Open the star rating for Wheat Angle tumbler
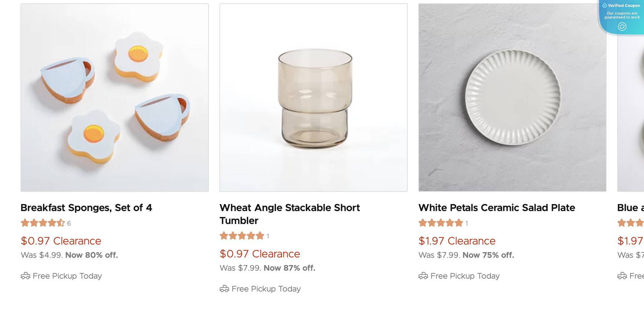The width and height of the screenshot is (644, 320). tap(242, 236)
